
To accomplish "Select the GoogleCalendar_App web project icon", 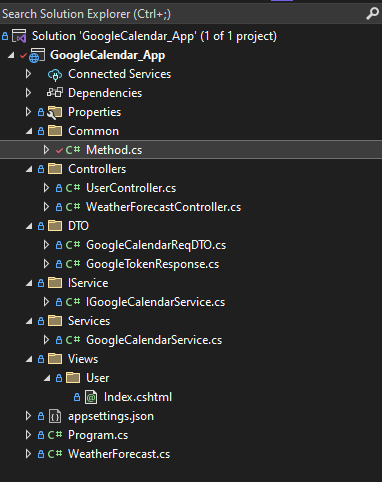I will click(x=37, y=55).
